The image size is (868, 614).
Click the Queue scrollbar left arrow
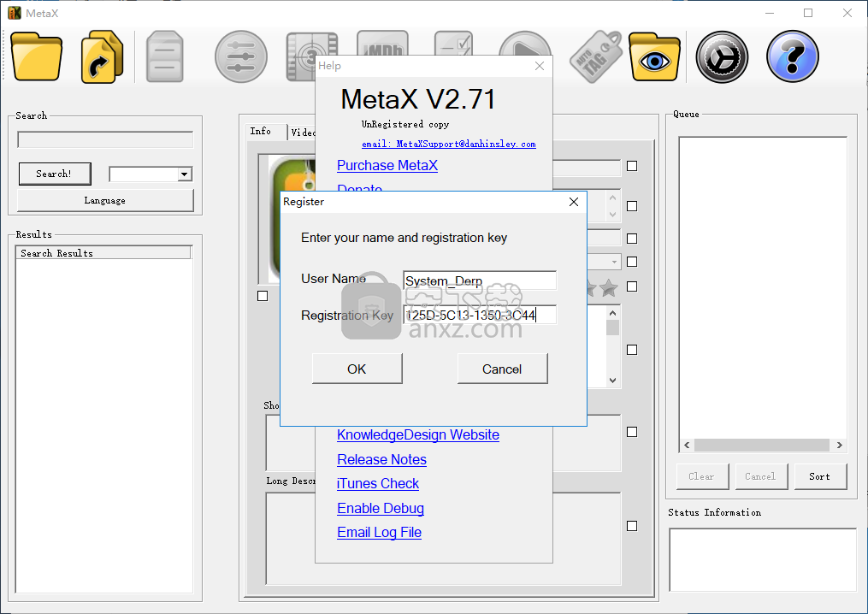point(687,446)
